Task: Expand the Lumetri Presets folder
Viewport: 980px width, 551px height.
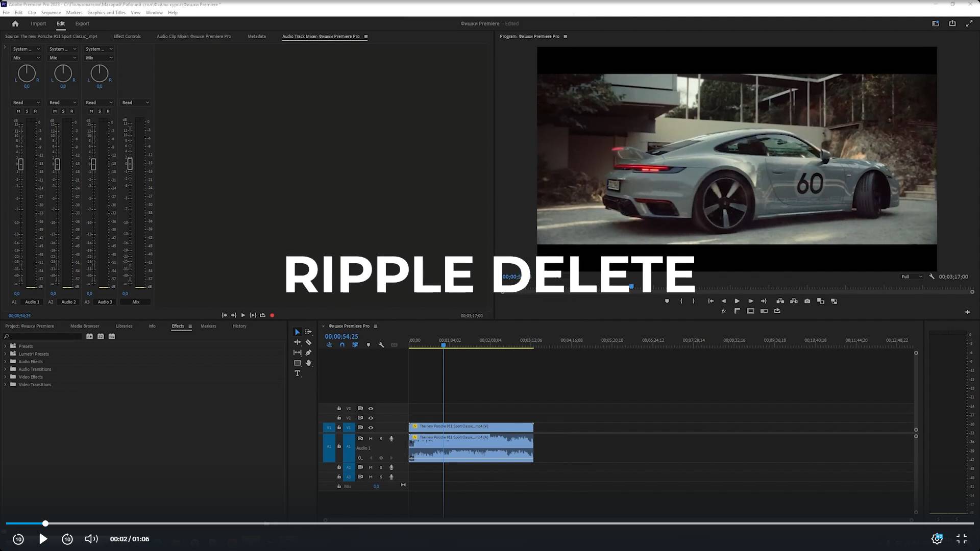Action: pyautogui.click(x=6, y=354)
